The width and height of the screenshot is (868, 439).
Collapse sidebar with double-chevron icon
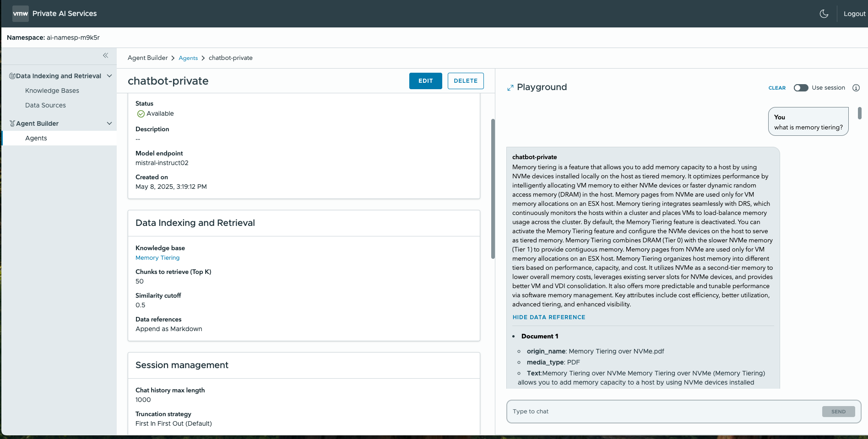click(106, 55)
